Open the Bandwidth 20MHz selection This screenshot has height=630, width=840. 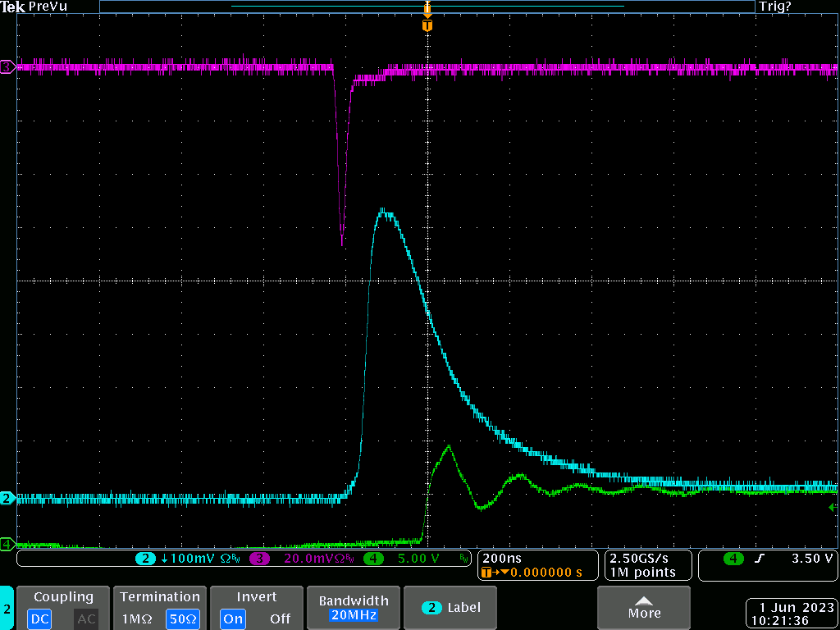click(354, 608)
